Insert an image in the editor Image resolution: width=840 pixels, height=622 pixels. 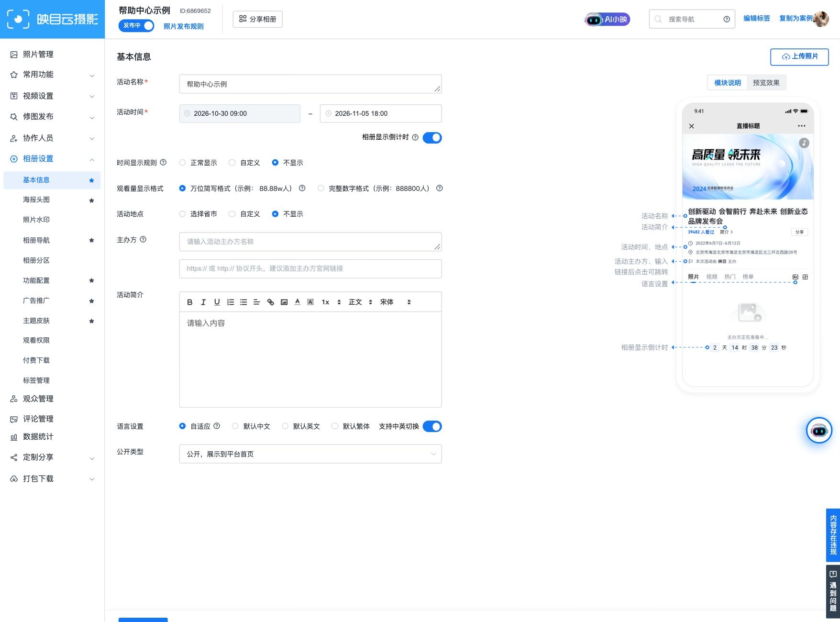pos(284,302)
